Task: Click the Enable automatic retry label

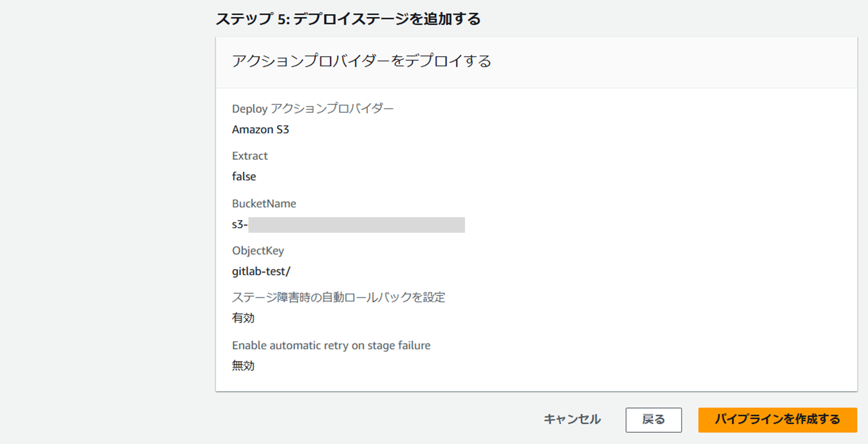Action: click(x=331, y=345)
